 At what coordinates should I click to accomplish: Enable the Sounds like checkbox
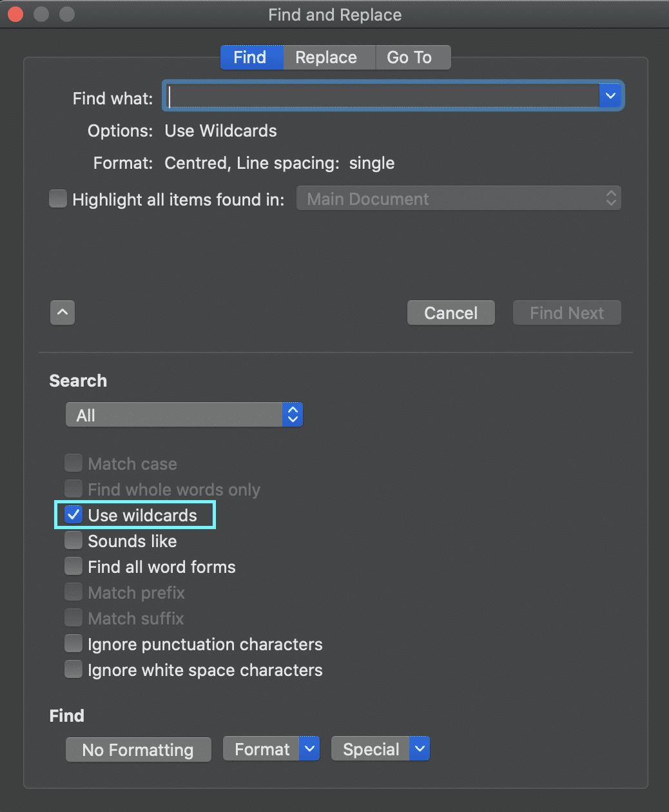coord(73,541)
